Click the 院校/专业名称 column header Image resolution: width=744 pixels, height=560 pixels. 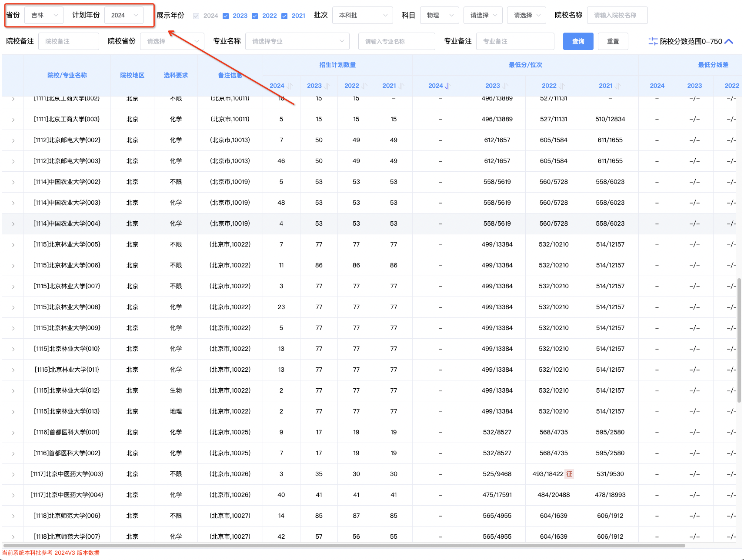click(67, 75)
